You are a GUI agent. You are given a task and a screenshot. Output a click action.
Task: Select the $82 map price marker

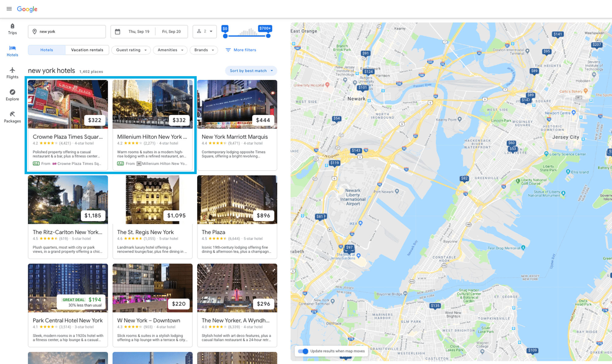coord(464,178)
